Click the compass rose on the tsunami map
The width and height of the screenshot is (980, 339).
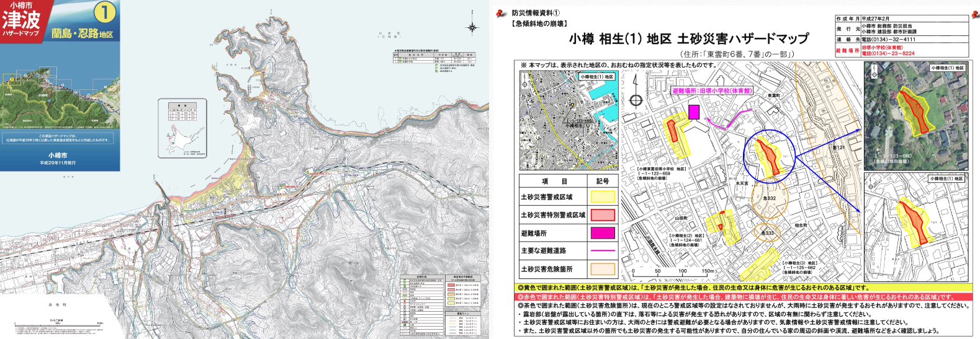472,27
